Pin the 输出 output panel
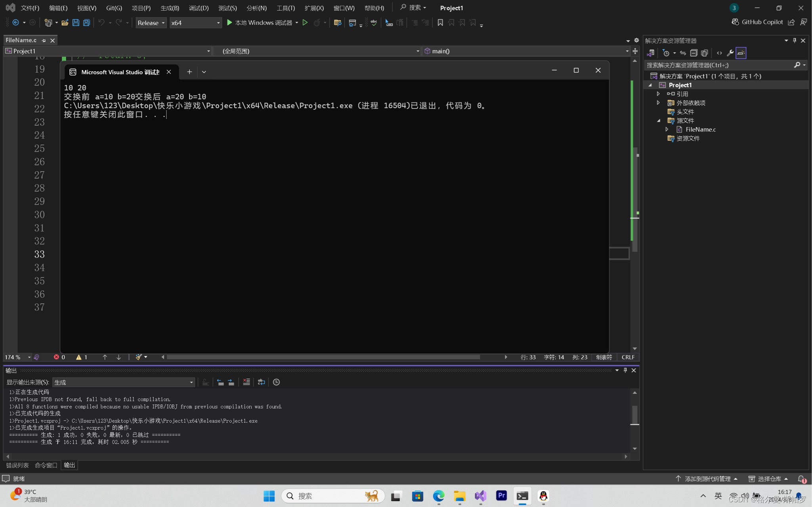Screen dimensions: 812x507 (625, 370)
